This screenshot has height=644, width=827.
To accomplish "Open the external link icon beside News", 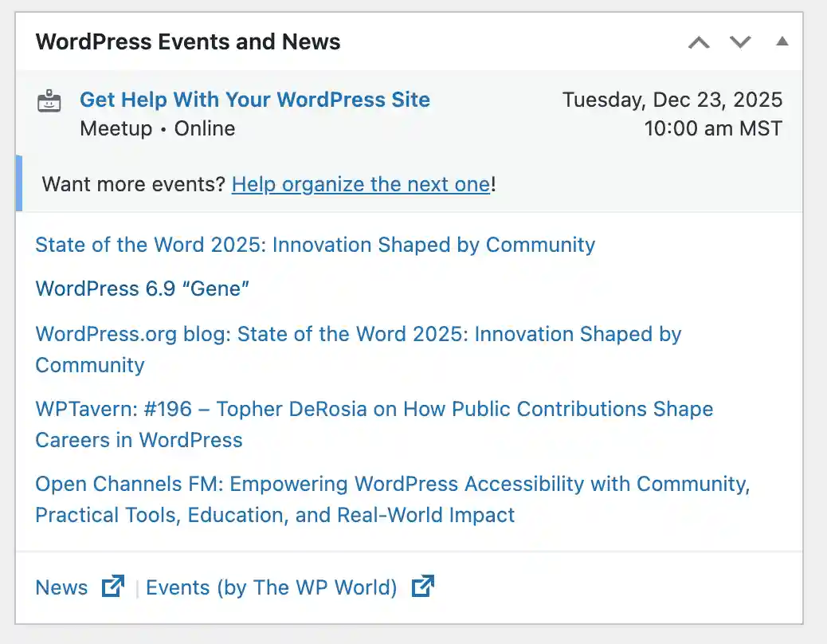I will pos(112,587).
